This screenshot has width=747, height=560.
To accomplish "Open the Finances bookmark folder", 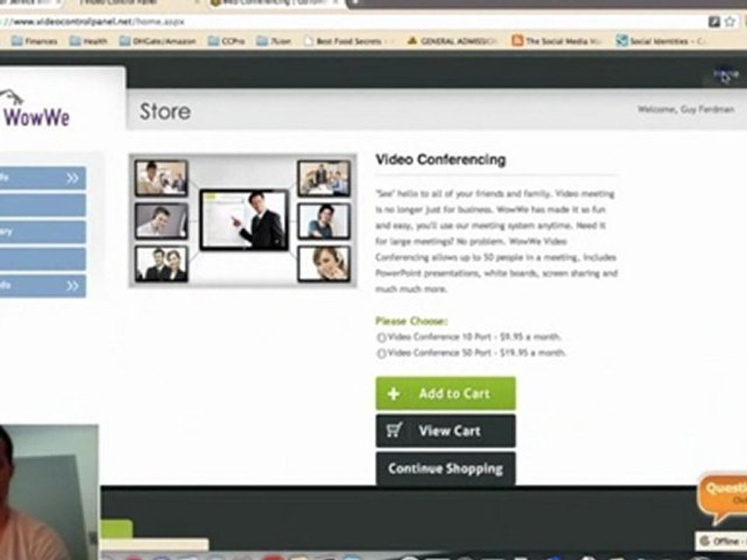I will pos(34,41).
